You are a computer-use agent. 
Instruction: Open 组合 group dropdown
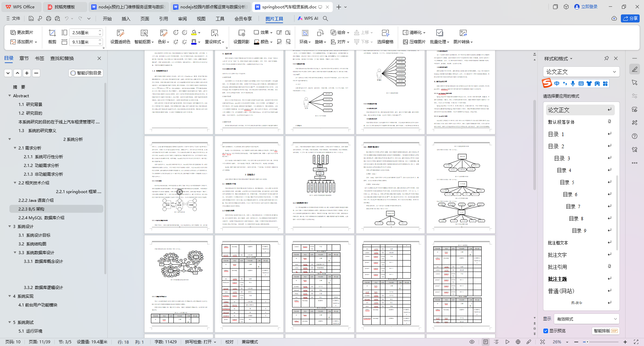coord(340,33)
